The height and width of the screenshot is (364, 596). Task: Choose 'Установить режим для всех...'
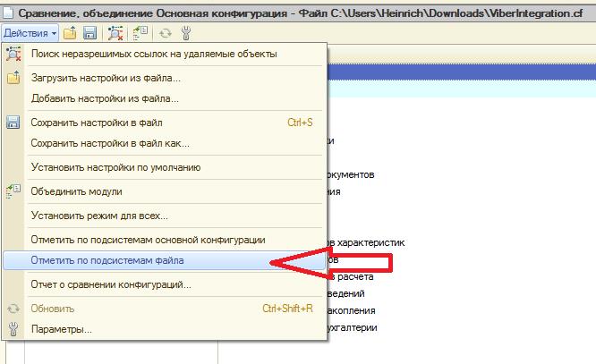pyautogui.click(x=98, y=216)
